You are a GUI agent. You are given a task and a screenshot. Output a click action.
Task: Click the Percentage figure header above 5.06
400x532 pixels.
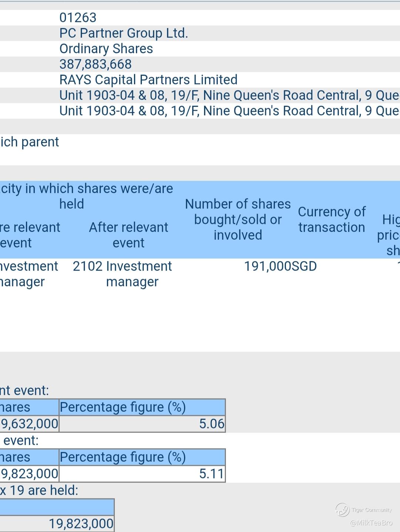(x=142, y=407)
